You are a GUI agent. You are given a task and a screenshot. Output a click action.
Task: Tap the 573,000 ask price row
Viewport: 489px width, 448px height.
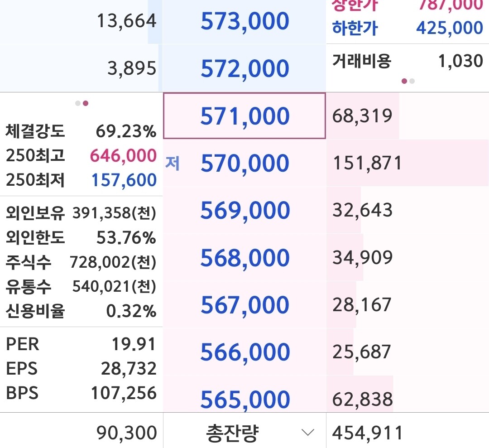tap(244, 21)
